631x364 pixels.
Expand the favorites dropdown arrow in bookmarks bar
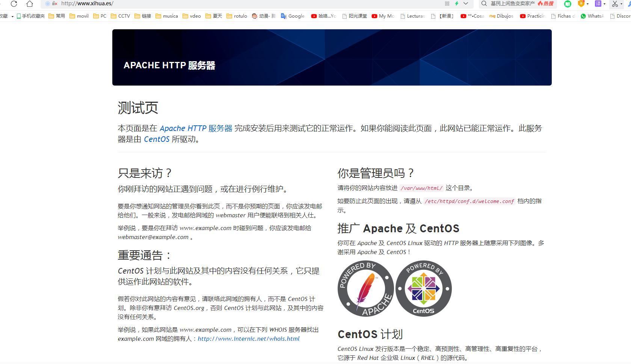tap(12, 16)
